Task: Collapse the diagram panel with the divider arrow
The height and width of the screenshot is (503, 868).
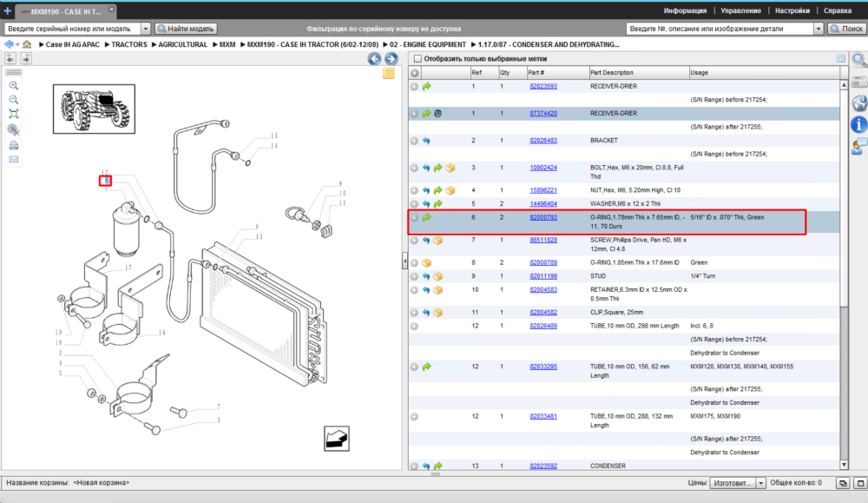Action: [x=404, y=261]
